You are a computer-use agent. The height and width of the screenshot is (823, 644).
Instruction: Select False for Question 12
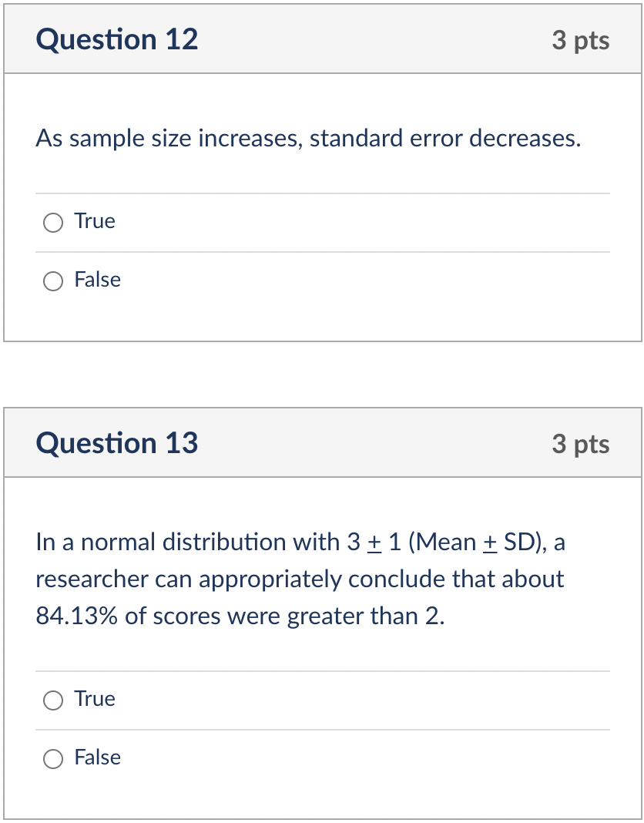53,280
